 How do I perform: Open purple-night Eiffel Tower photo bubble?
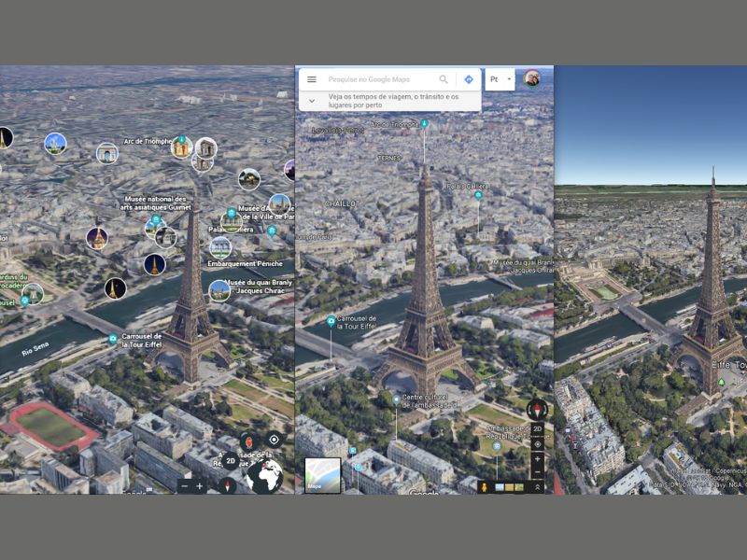coord(97,238)
